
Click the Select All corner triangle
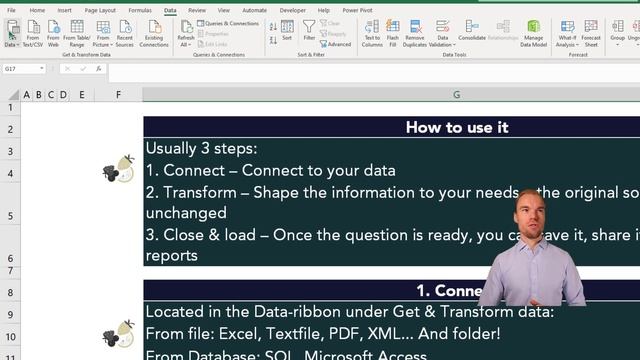point(13,95)
